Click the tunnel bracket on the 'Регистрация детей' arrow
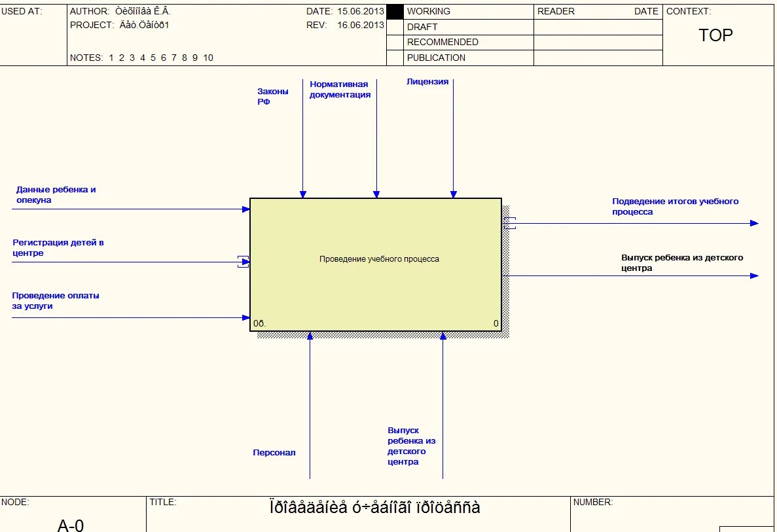This screenshot has height=532, width=777. [x=244, y=262]
